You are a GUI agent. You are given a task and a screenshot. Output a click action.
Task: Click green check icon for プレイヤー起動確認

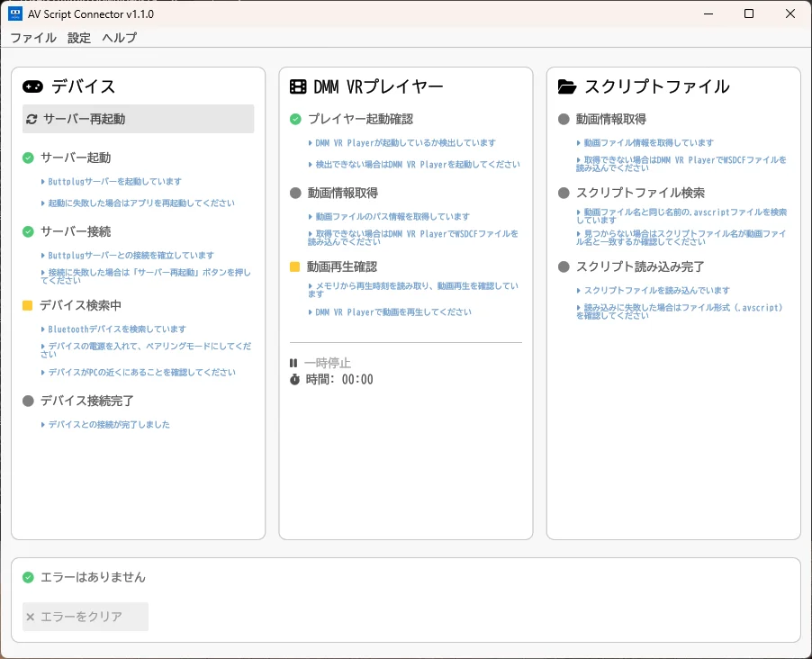pos(295,119)
